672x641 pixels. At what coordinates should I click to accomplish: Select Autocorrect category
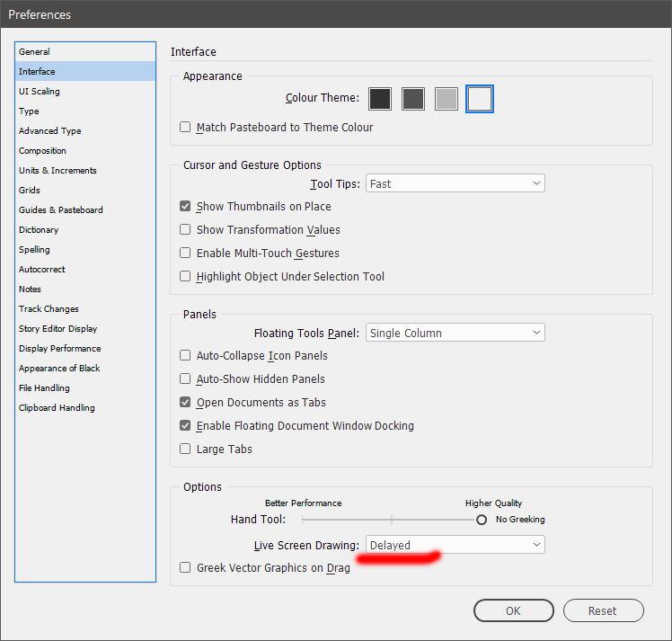(x=85, y=269)
